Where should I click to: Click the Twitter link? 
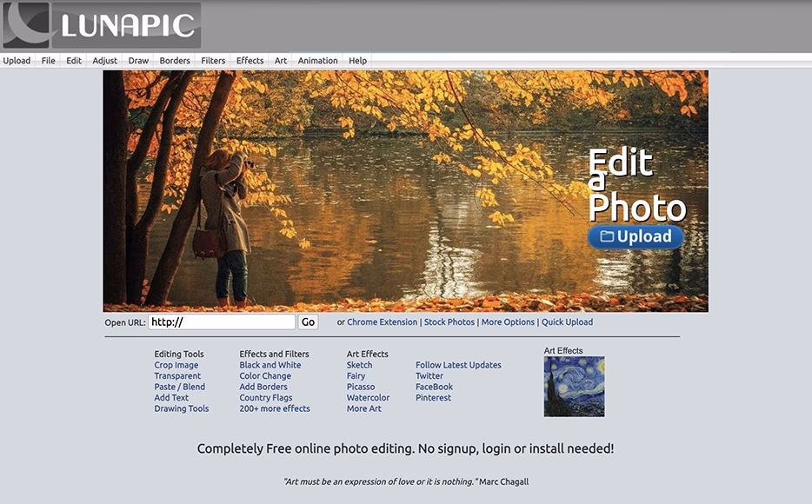[x=429, y=376]
